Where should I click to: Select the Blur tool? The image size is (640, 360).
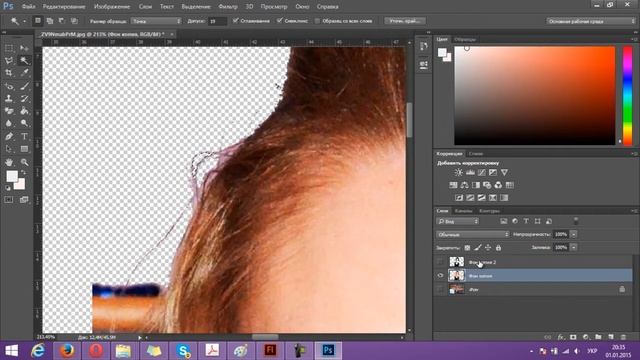coord(9,123)
